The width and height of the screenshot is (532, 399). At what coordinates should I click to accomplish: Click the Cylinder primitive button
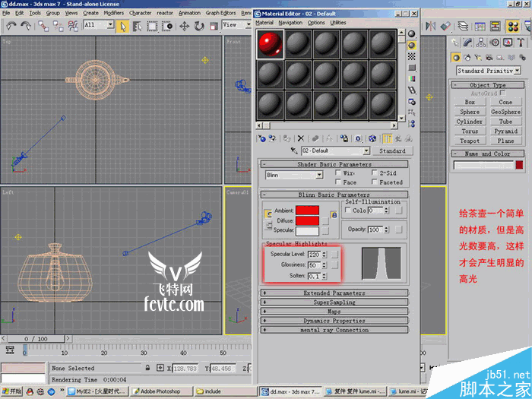pos(470,122)
